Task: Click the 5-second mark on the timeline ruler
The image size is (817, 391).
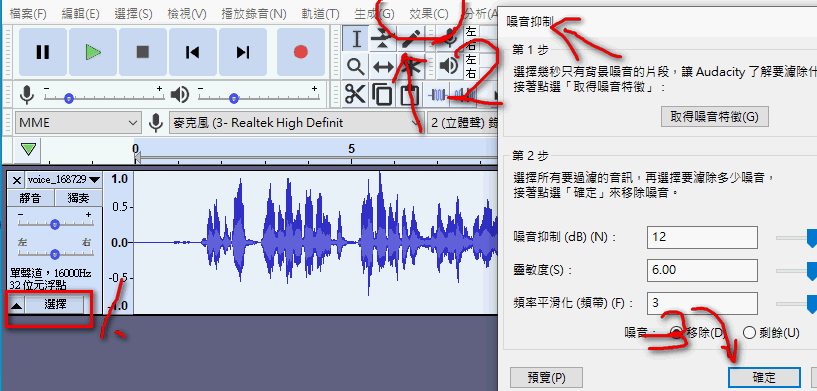Action: [x=351, y=150]
